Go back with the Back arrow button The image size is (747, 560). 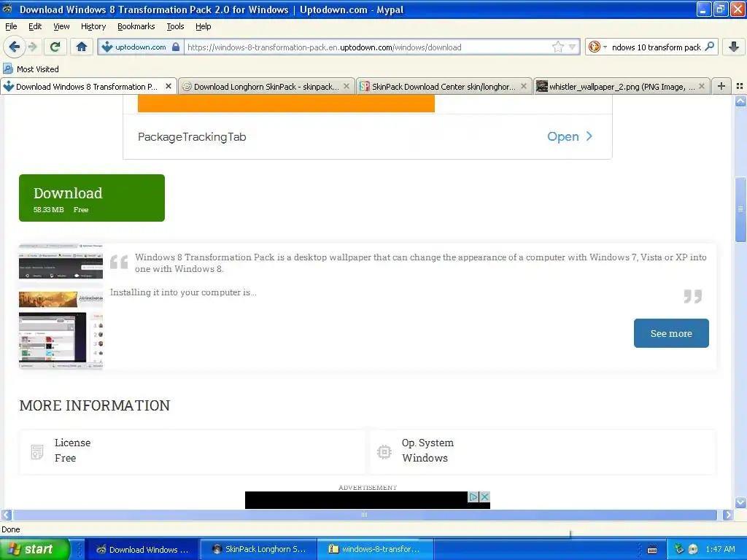point(14,47)
